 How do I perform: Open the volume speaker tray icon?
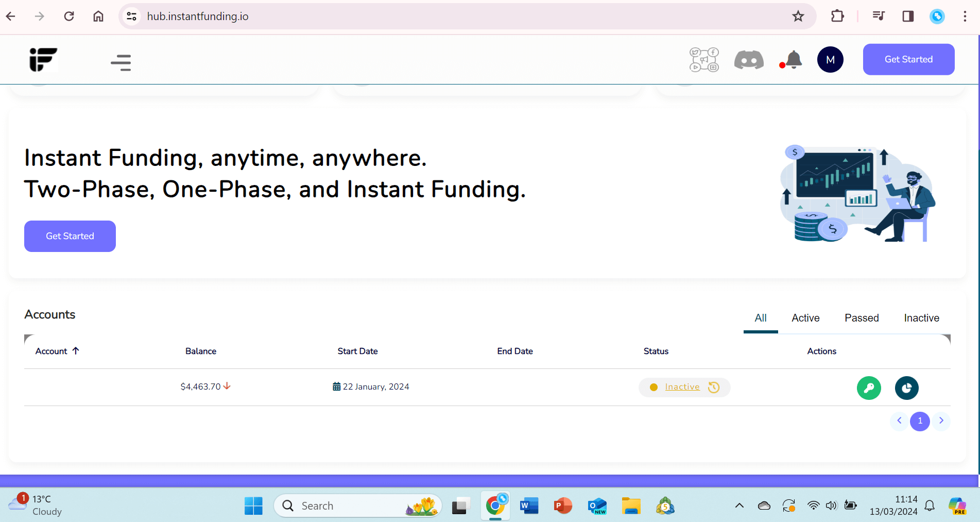pyautogui.click(x=831, y=506)
